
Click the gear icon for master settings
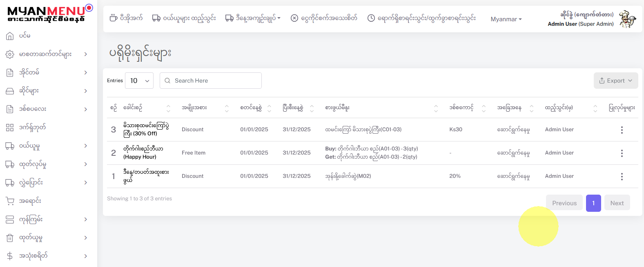[10, 54]
